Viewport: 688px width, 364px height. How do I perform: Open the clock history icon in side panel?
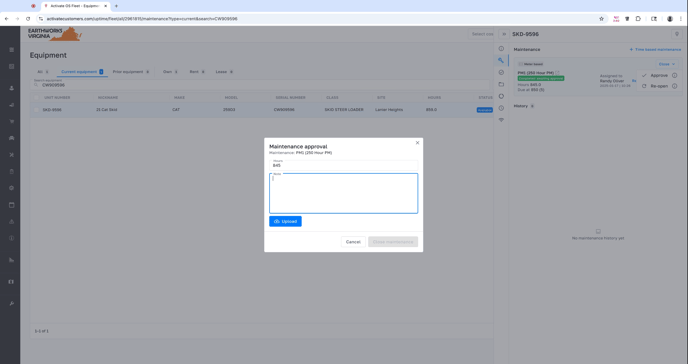pos(501,108)
